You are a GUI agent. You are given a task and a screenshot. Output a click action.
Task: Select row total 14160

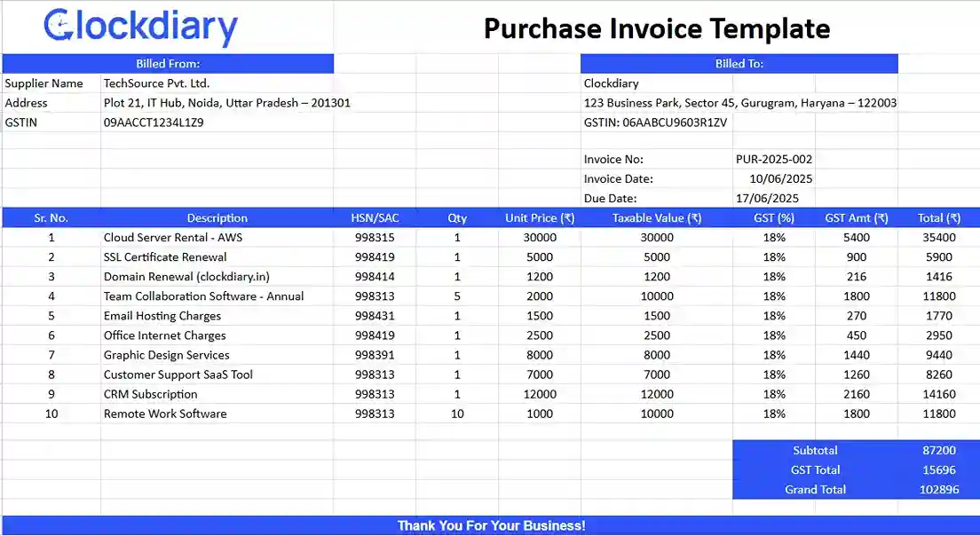coord(939,394)
